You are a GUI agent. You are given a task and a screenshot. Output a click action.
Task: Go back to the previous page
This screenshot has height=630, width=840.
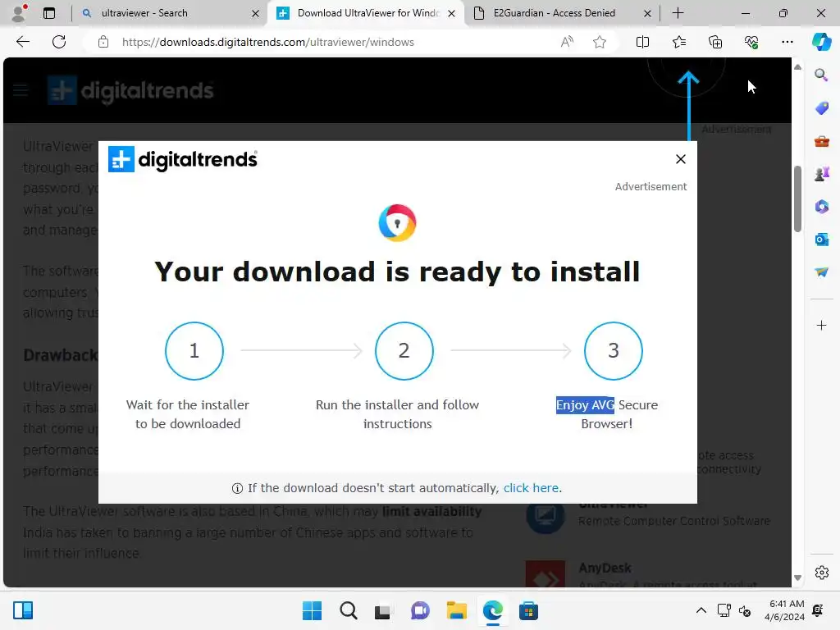point(23,42)
